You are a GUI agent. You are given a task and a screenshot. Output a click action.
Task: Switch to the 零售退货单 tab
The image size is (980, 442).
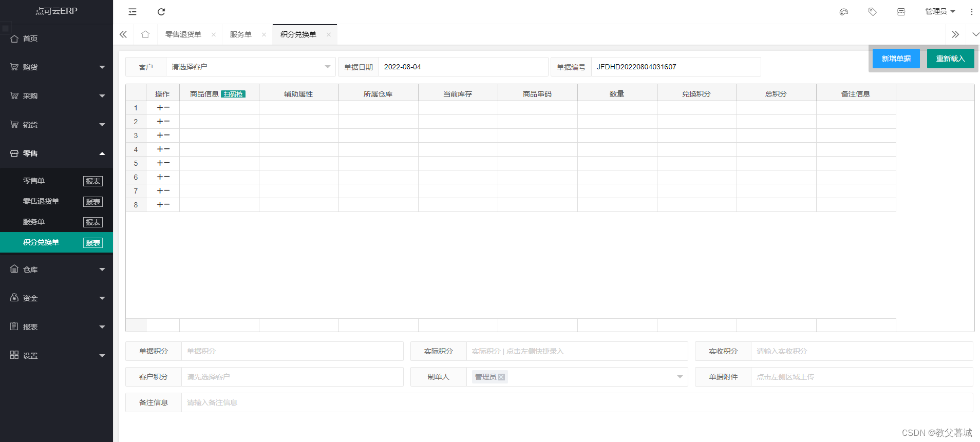183,34
